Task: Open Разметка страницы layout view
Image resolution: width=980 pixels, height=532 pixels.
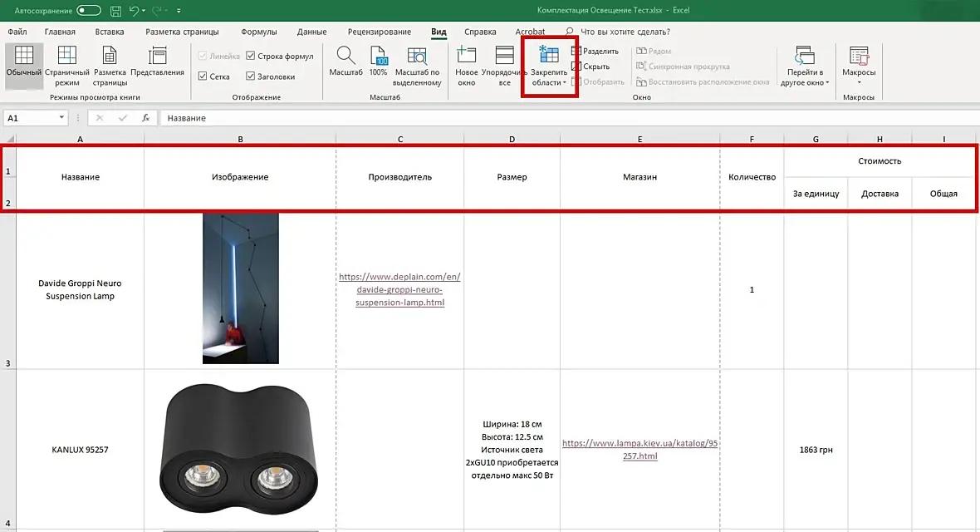Action: tap(110, 57)
